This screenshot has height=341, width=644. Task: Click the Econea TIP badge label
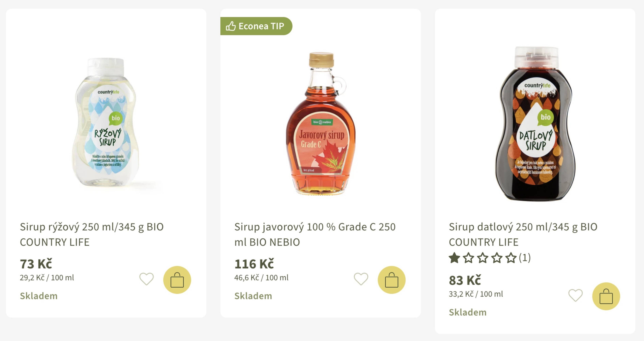[261, 26]
